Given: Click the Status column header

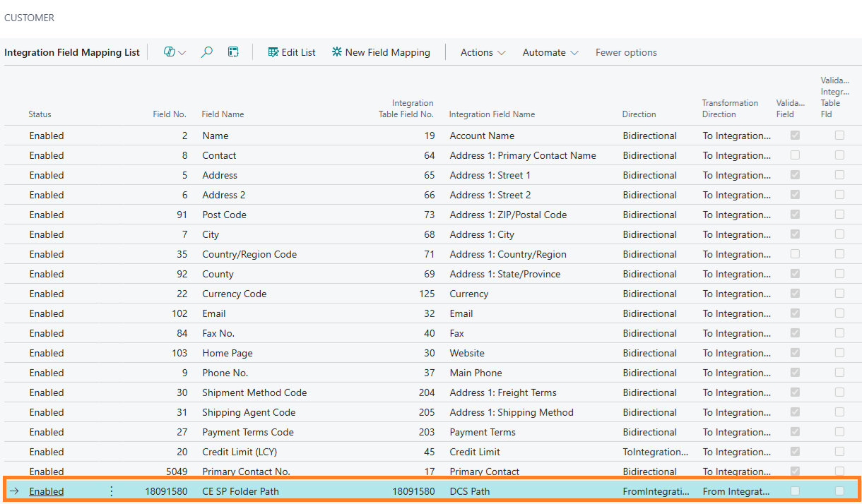Looking at the screenshot, I should [40, 114].
